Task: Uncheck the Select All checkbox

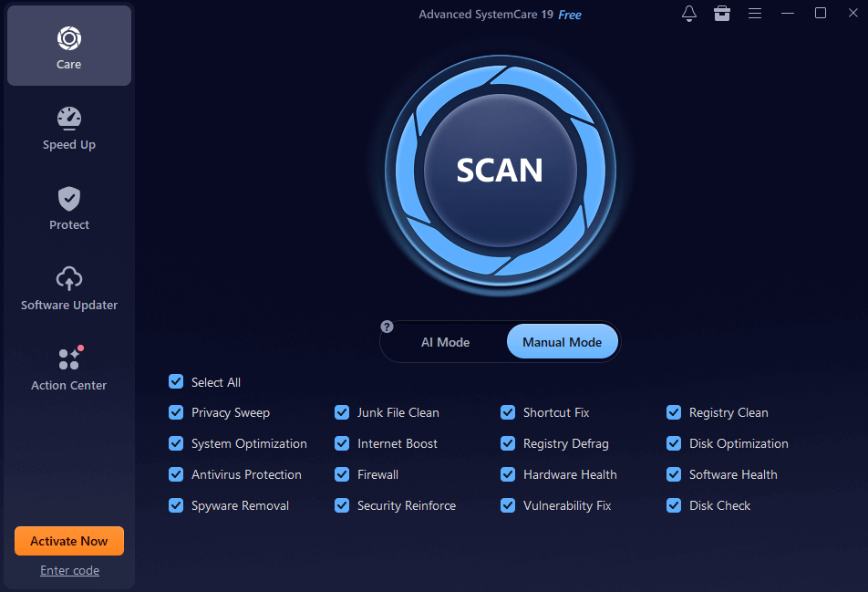Action: point(175,381)
